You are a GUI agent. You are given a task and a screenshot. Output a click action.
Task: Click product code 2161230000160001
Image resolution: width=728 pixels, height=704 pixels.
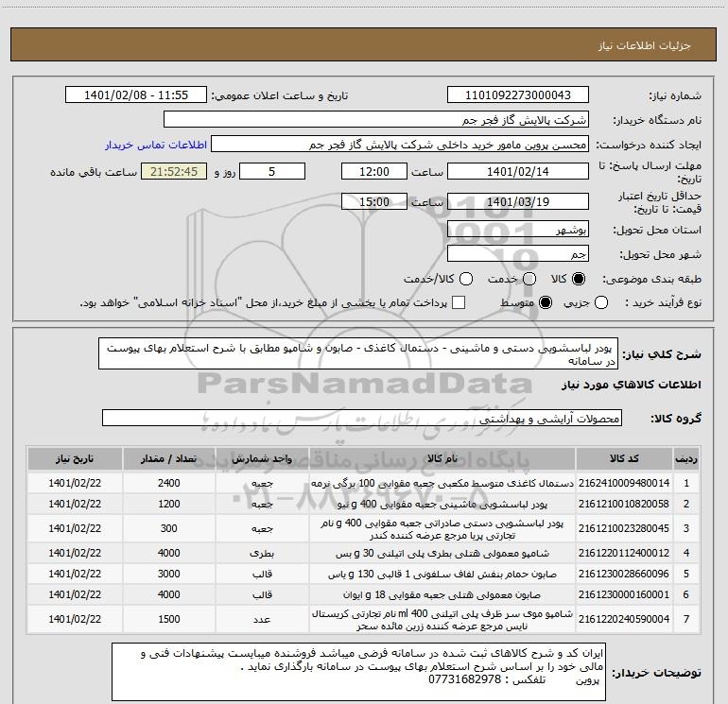[x=624, y=594]
